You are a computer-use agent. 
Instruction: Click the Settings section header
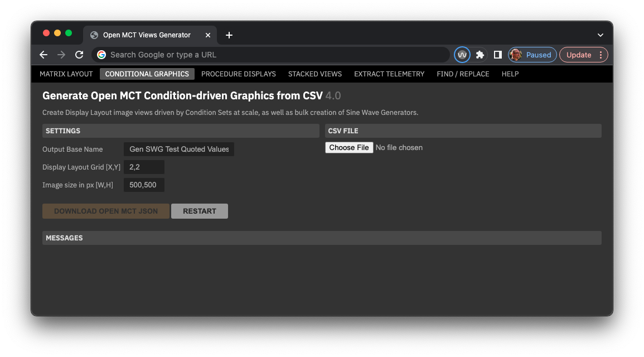pos(181,131)
